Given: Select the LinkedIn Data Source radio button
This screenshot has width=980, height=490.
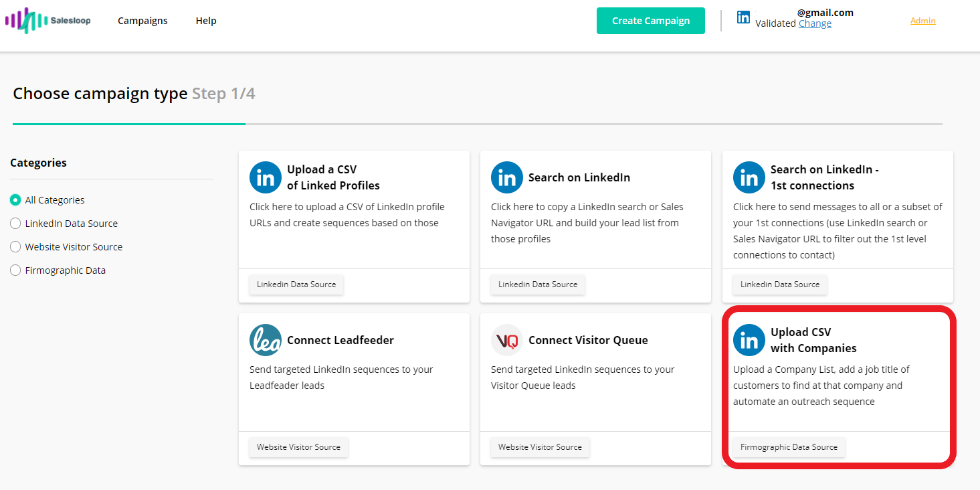Looking at the screenshot, I should [15, 224].
